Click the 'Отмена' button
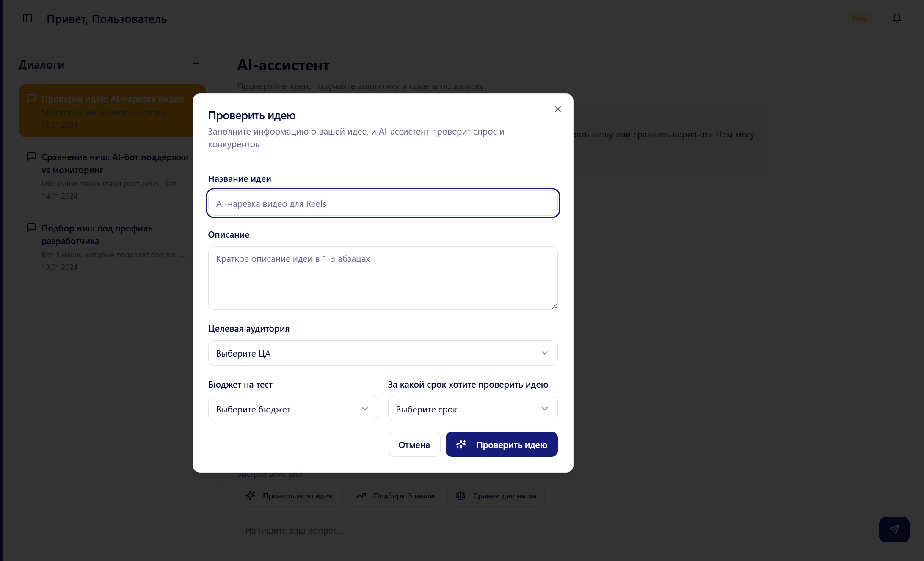 414,444
